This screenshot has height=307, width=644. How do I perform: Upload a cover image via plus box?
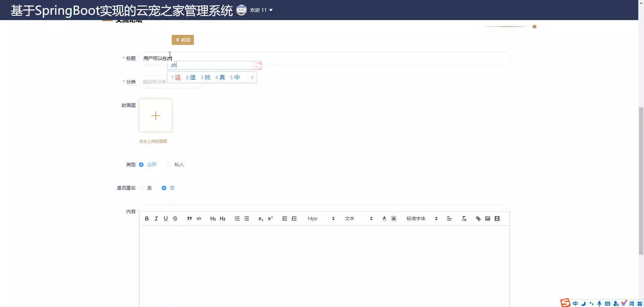[156, 115]
